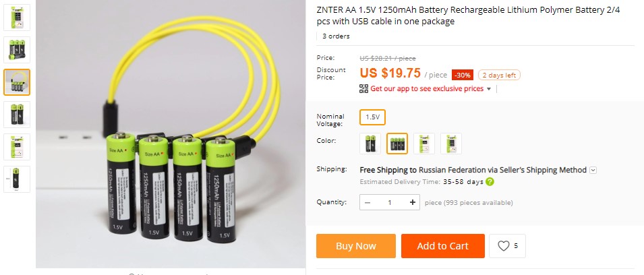View second thumbnail with three batteries

[17, 50]
